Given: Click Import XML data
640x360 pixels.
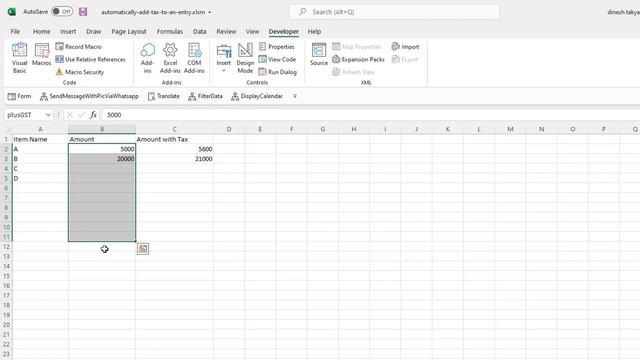Looking at the screenshot, I should point(405,47).
